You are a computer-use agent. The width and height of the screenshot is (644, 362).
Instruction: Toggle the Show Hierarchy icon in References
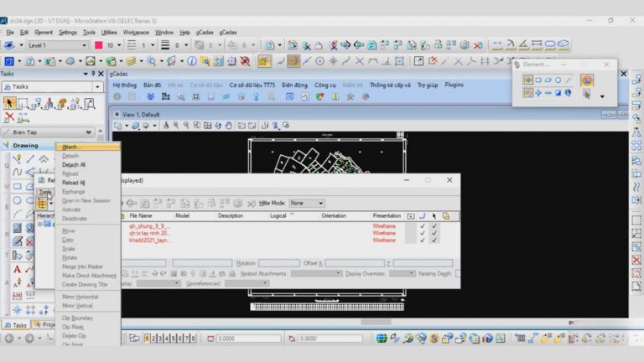pyautogui.click(x=41, y=204)
